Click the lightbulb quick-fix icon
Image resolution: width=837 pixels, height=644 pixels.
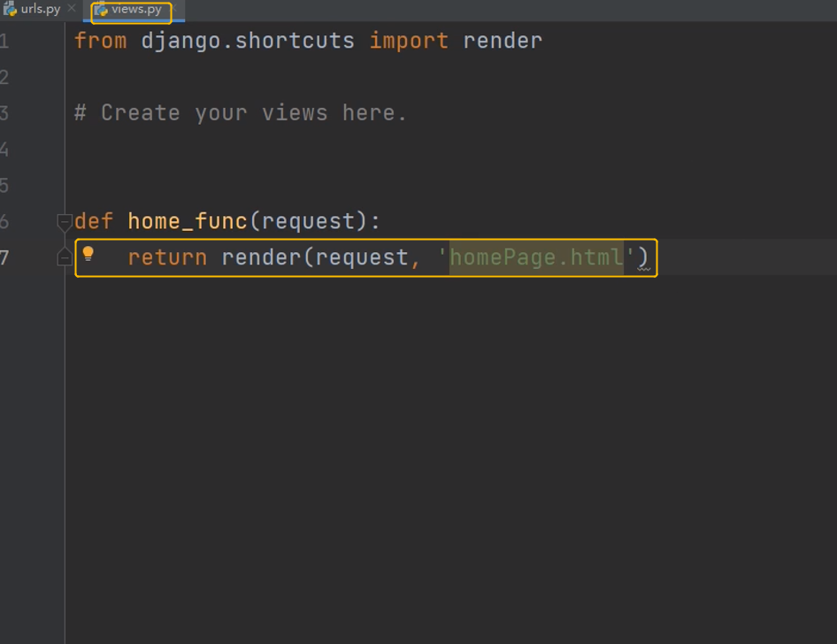88,255
